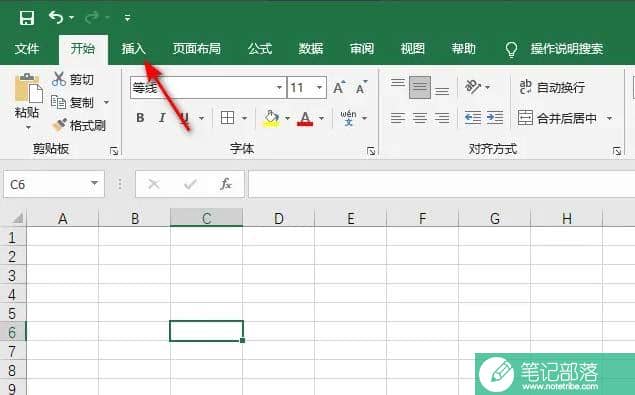This screenshot has height=395, width=635.
Task: Toggle underline formatting
Action: point(184,118)
